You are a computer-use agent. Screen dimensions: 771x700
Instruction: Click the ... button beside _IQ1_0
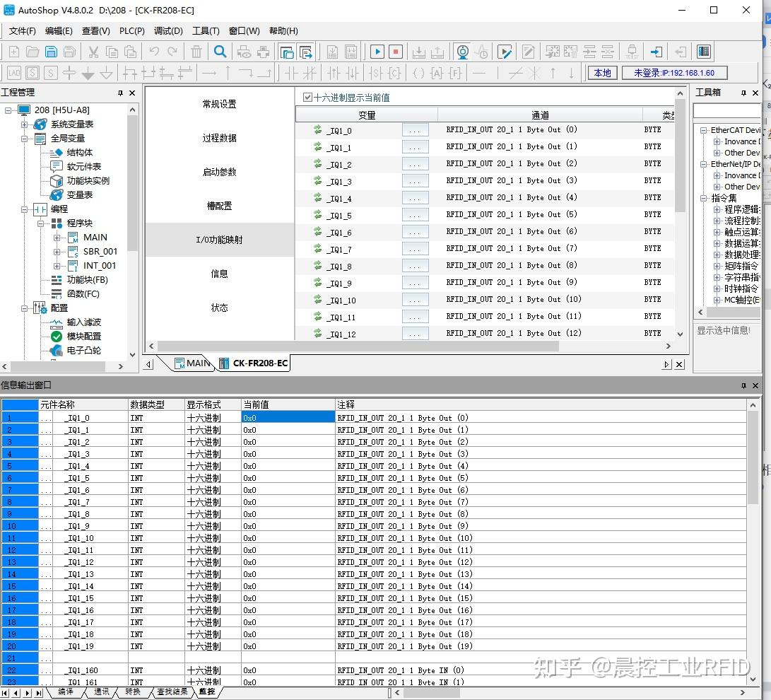tap(415, 129)
